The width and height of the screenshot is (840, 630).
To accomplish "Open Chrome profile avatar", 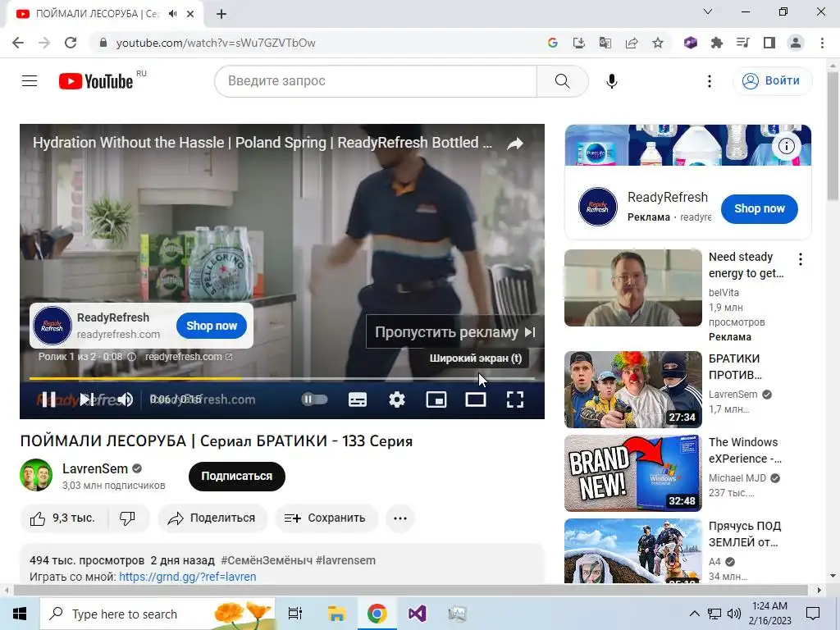I will pyautogui.click(x=796, y=43).
